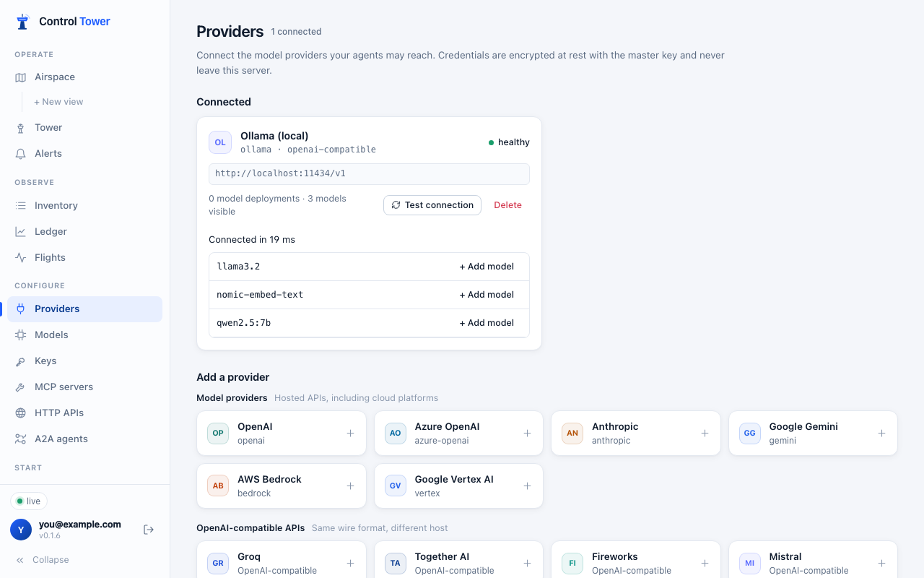Open Ledger chart icon
Image resolution: width=924 pixels, height=578 pixels.
point(20,232)
